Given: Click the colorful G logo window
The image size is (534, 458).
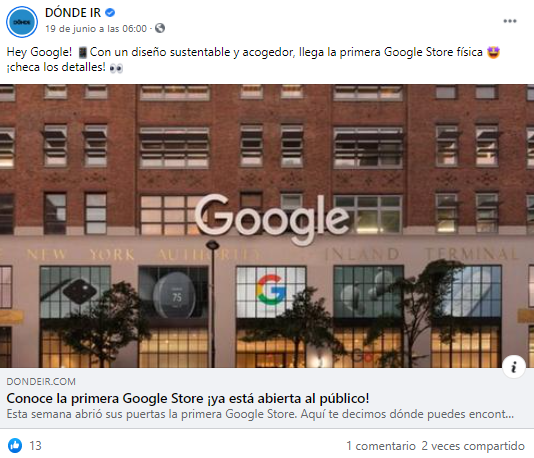Looking at the screenshot, I should coord(271,292).
